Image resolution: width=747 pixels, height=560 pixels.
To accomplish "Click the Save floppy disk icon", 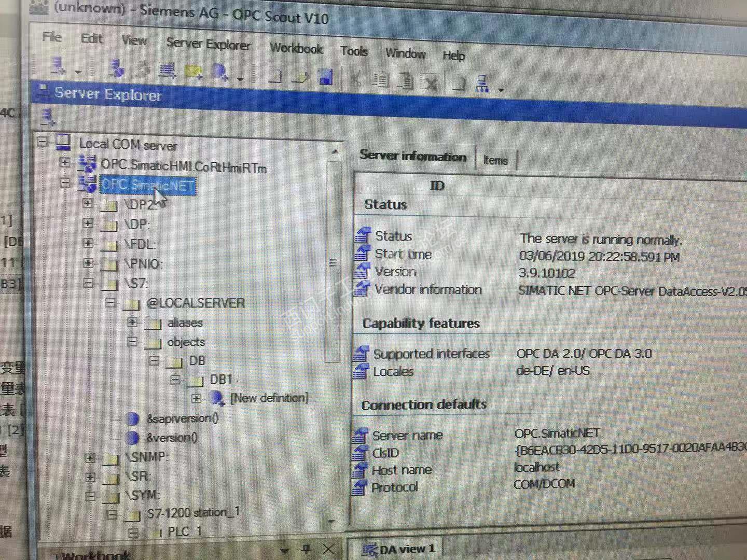I will (326, 78).
